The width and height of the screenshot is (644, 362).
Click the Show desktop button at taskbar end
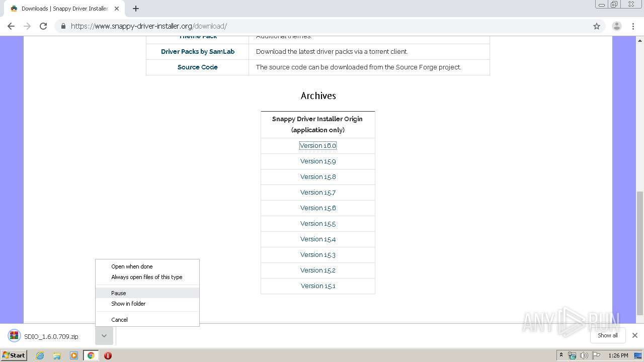pos(638,355)
